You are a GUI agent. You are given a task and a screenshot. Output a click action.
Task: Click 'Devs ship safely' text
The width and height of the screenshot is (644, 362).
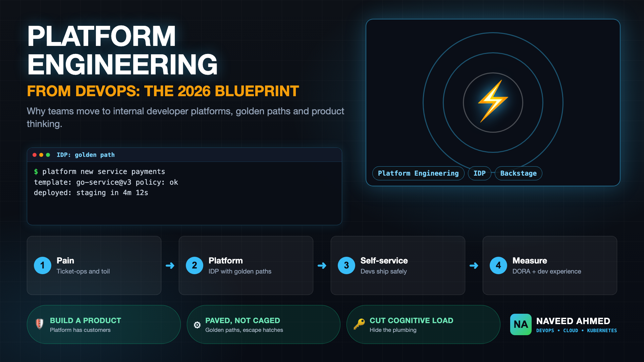point(384,271)
